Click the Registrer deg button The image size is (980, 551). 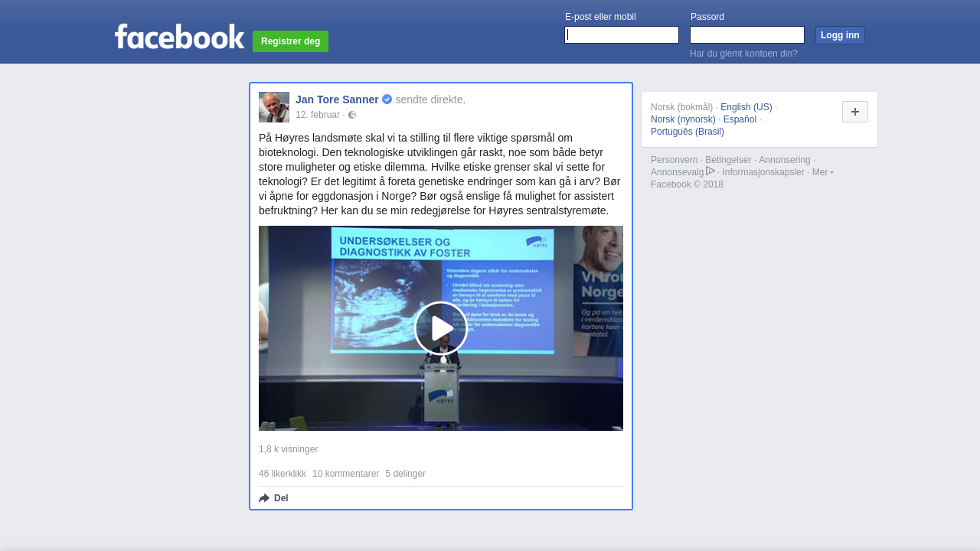pos(290,41)
